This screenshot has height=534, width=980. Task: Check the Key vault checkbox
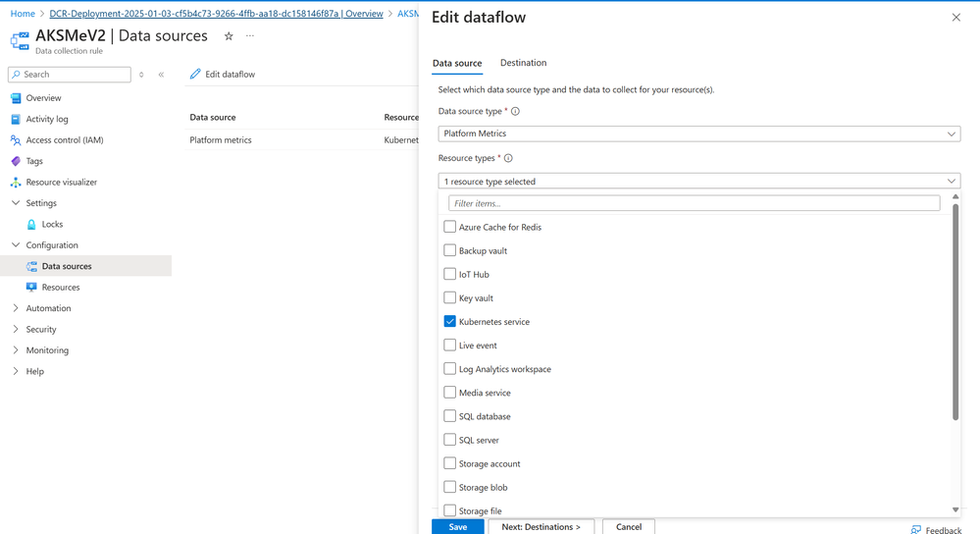[449, 297]
